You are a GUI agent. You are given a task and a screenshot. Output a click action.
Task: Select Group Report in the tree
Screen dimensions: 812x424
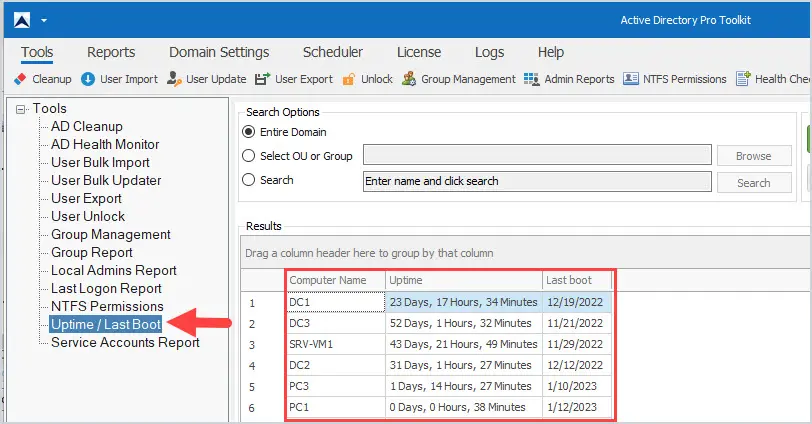[92, 253]
